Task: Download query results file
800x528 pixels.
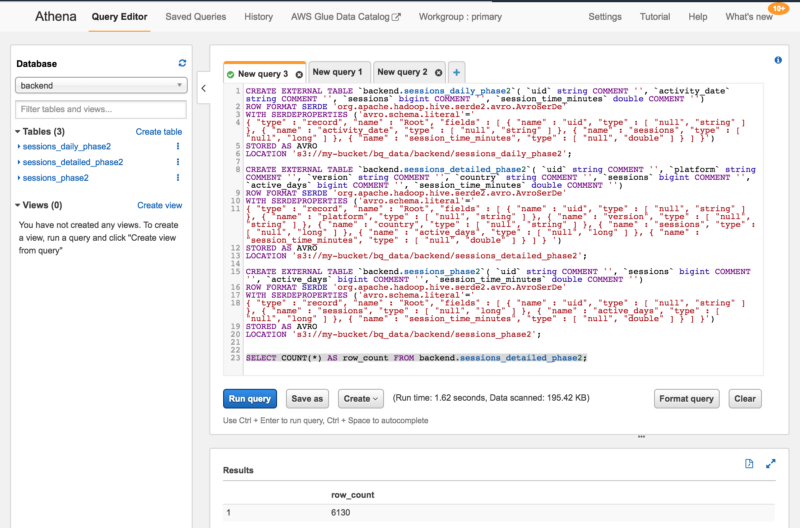Action: coord(749,464)
